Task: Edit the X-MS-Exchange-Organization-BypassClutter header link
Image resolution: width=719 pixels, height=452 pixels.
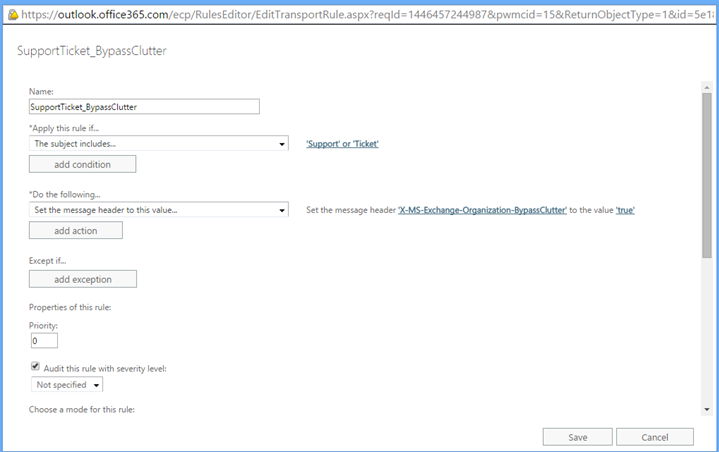Action: [x=482, y=210]
